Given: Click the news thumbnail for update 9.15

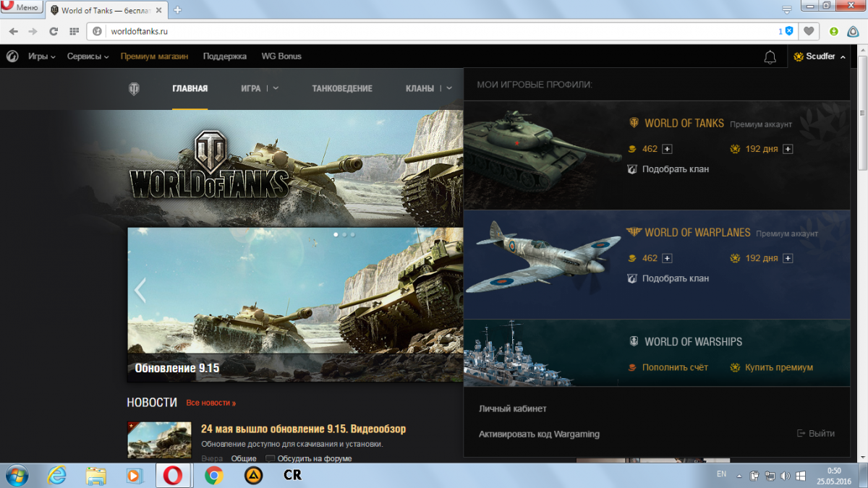Looking at the screenshot, I should point(159,440).
